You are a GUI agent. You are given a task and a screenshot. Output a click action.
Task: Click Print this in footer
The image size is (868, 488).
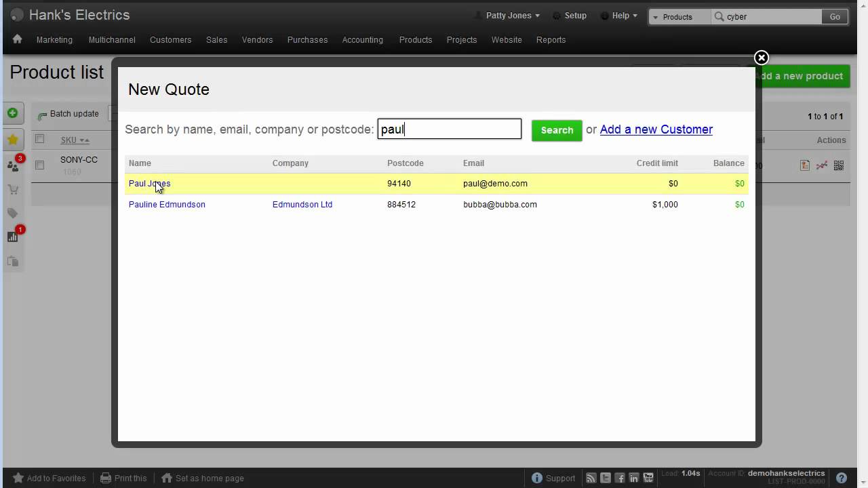[123, 478]
